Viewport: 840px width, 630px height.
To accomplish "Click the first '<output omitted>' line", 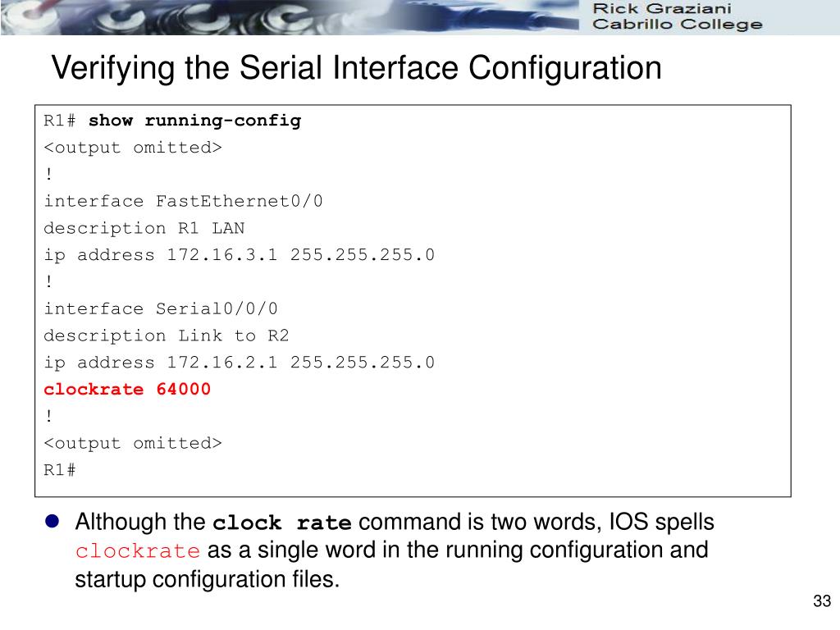I will (x=133, y=148).
